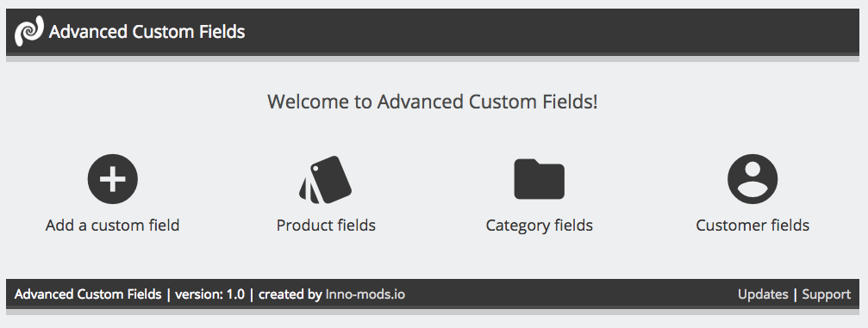
Task: Visit the Inno-mods.io link in the footer
Action: pos(365,294)
